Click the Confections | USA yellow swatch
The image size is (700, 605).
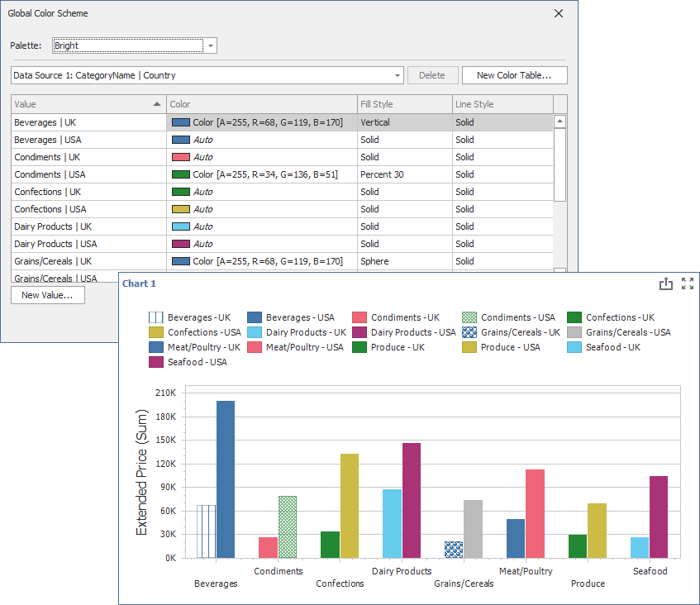click(181, 209)
